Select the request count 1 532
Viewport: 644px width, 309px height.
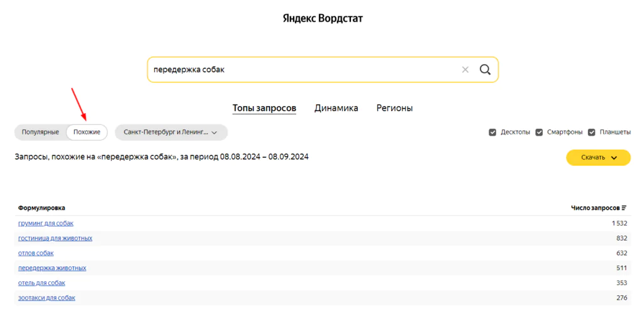click(x=619, y=223)
